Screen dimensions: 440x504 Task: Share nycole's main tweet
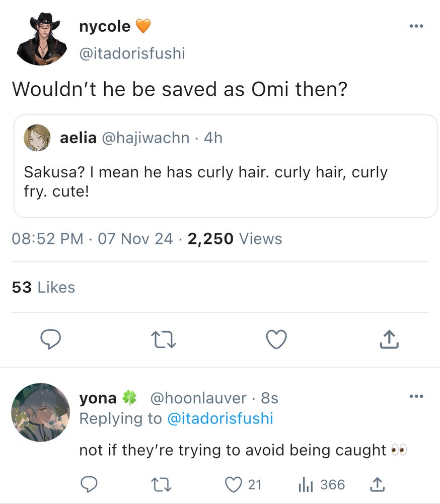(x=389, y=340)
